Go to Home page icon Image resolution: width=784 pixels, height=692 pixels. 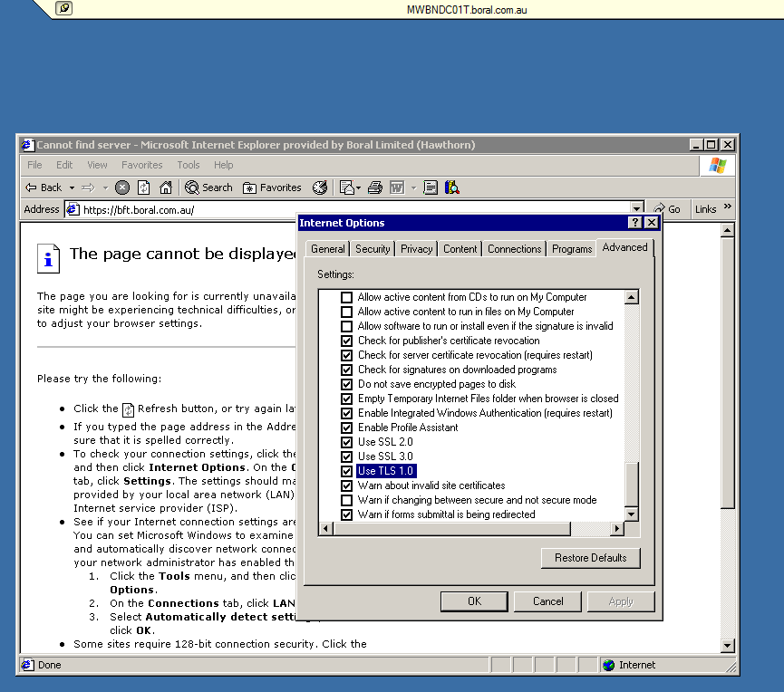(x=165, y=187)
